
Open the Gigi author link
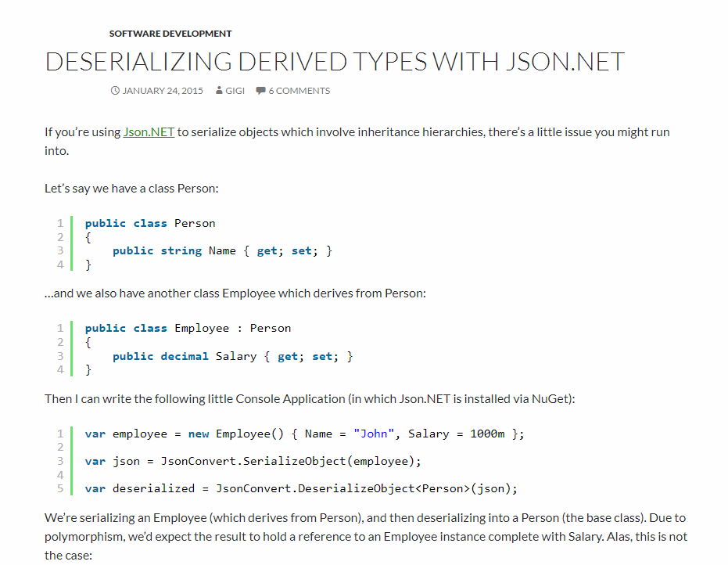[x=235, y=91]
